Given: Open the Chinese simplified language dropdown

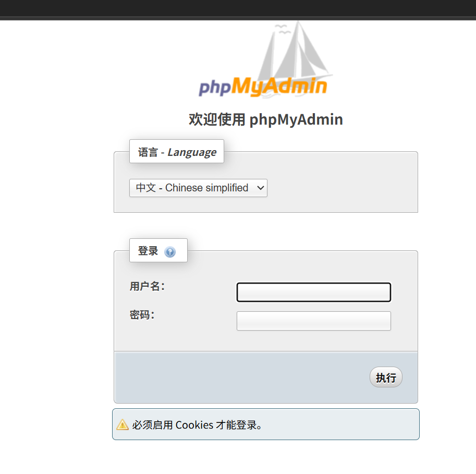Looking at the screenshot, I should pos(198,188).
